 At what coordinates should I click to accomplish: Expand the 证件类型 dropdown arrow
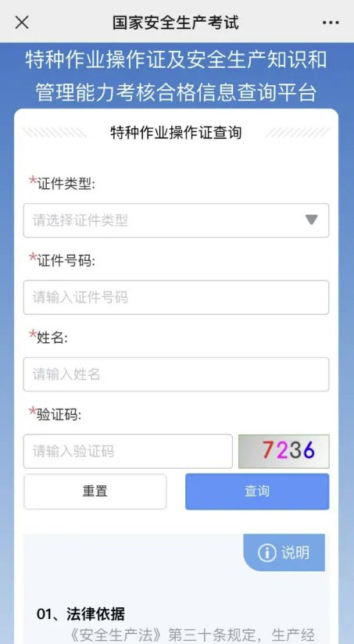(312, 220)
